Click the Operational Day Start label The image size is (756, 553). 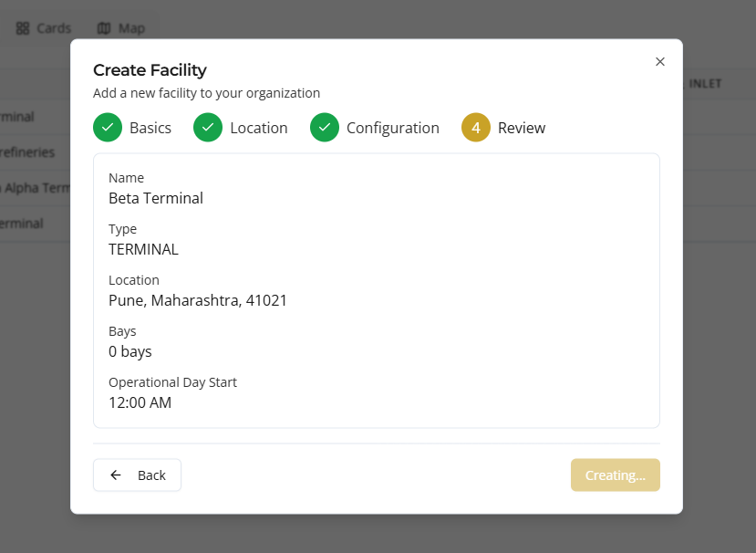point(172,382)
